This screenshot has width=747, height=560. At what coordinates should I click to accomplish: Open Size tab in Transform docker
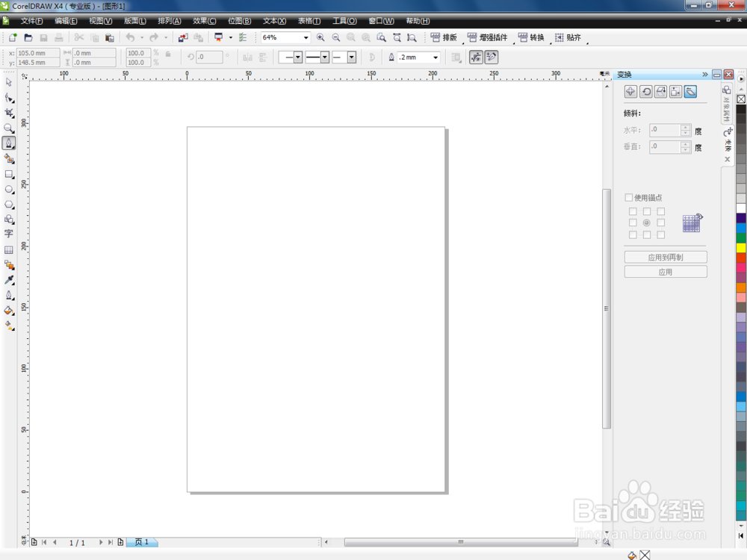[675, 92]
